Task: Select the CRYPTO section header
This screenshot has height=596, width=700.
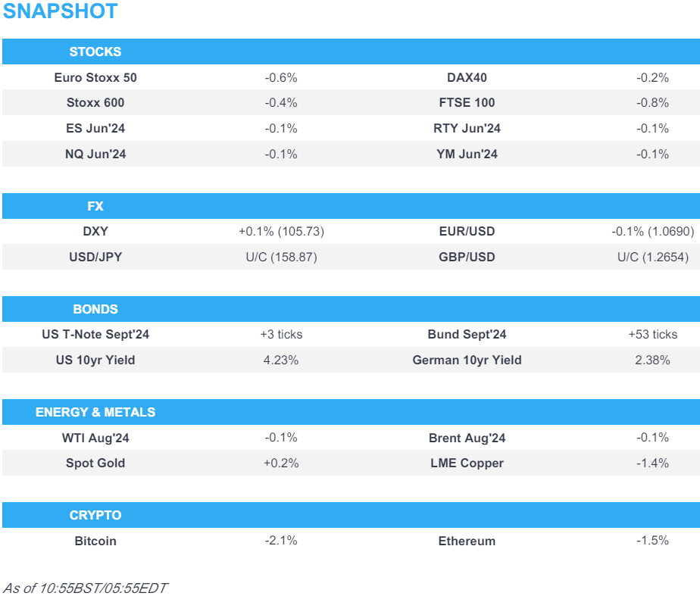Action: click(x=95, y=515)
